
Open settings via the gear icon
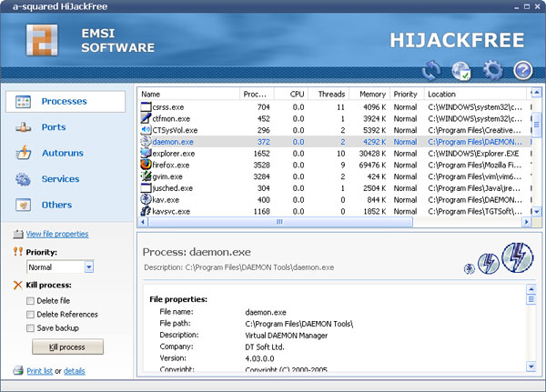coord(492,70)
